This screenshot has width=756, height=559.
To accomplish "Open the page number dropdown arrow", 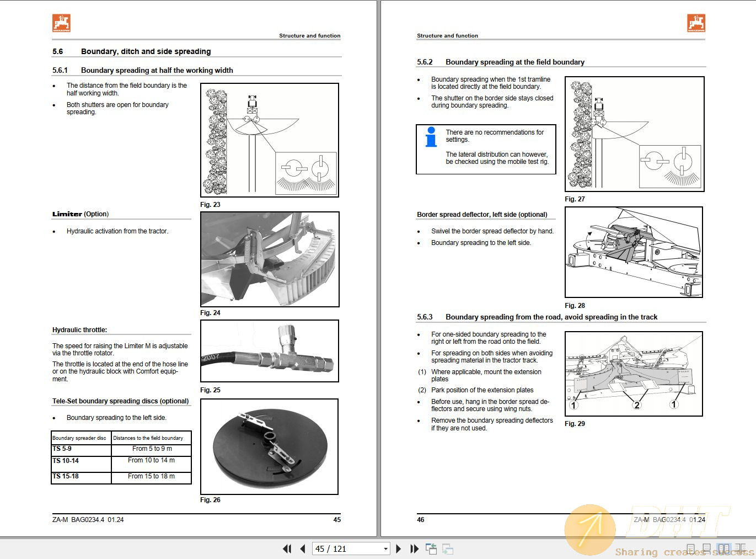I will (385, 549).
